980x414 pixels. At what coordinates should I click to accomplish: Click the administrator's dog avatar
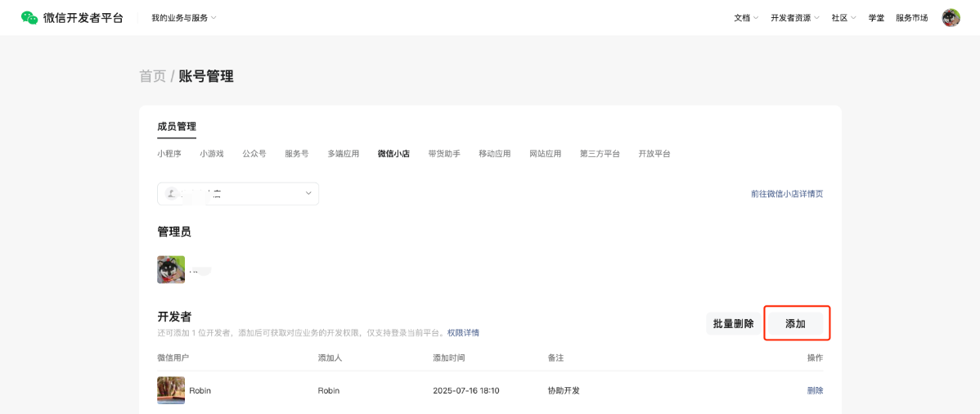pos(171,269)
